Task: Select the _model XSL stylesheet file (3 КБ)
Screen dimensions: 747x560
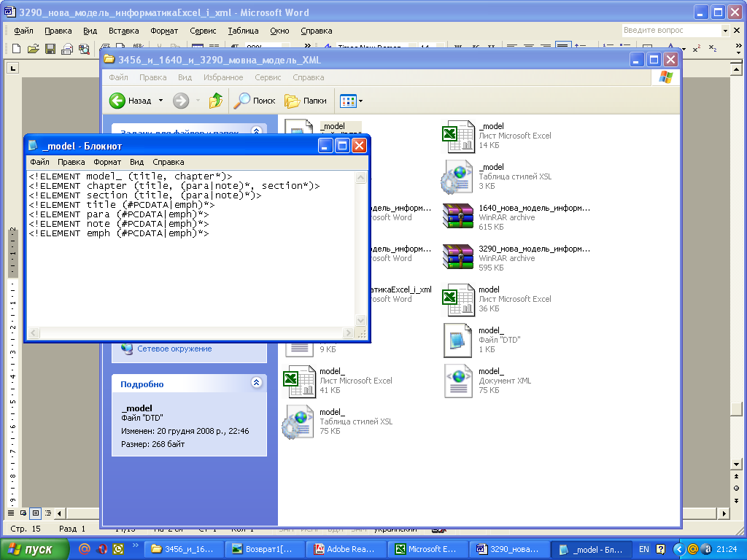Action: click(x=459, y=176)
